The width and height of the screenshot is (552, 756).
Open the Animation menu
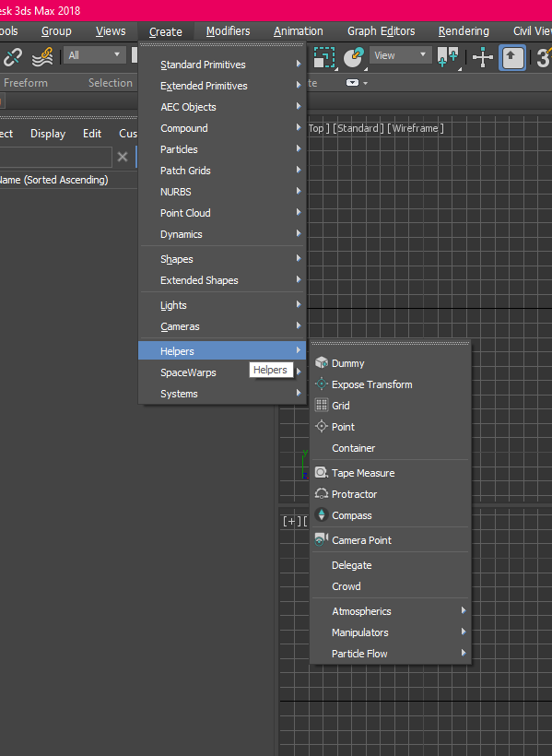[x=299, y=31]
